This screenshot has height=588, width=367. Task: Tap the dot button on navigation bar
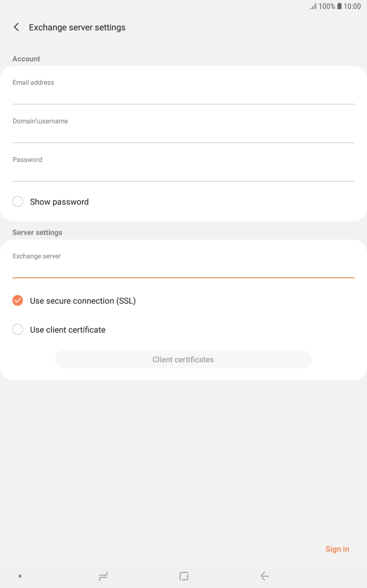tap(20, 576)
